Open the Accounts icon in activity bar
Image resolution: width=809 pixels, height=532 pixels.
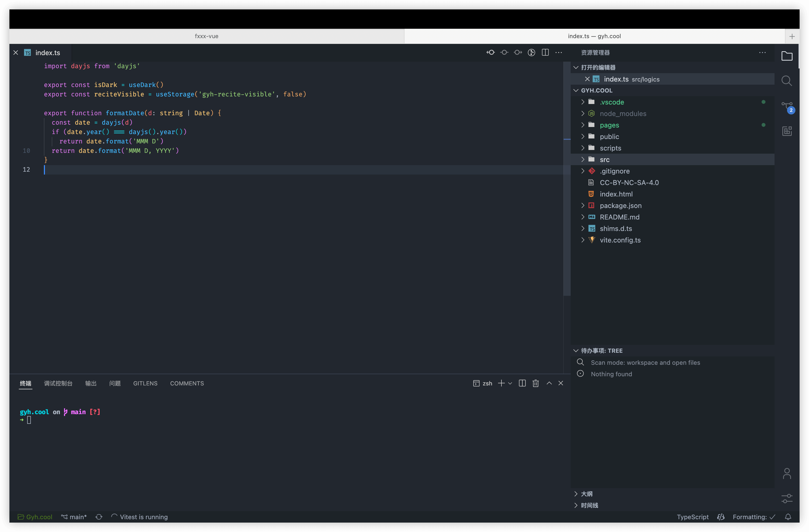tap(787, 473)
